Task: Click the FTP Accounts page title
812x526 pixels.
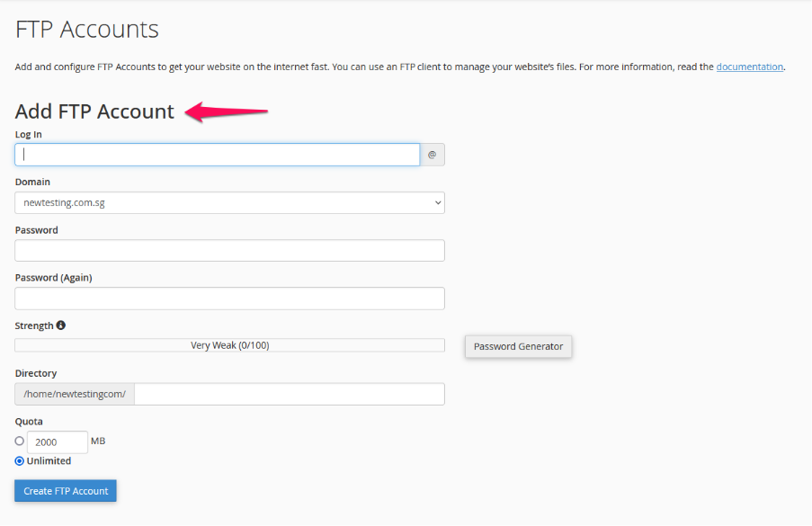Action: [x=87, y=30]
